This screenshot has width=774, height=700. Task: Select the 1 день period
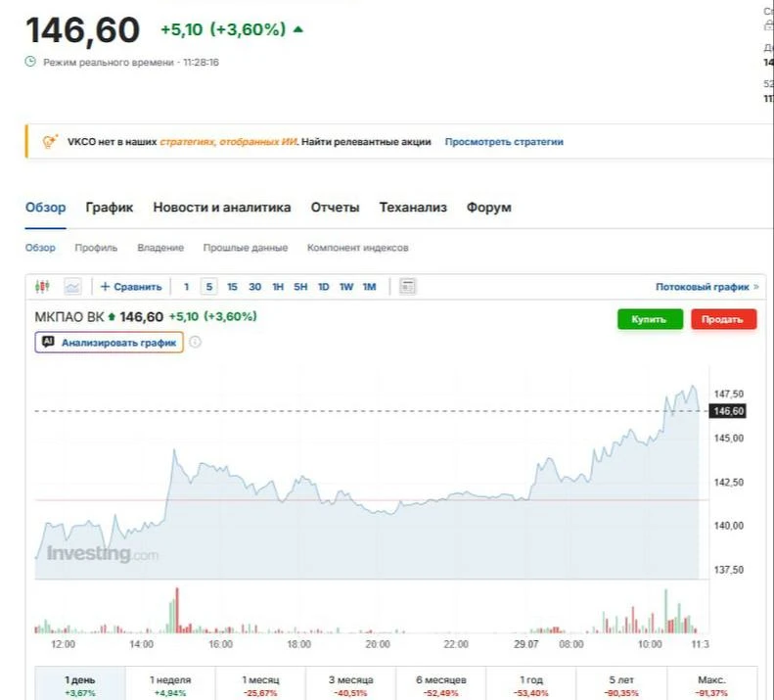80,683
